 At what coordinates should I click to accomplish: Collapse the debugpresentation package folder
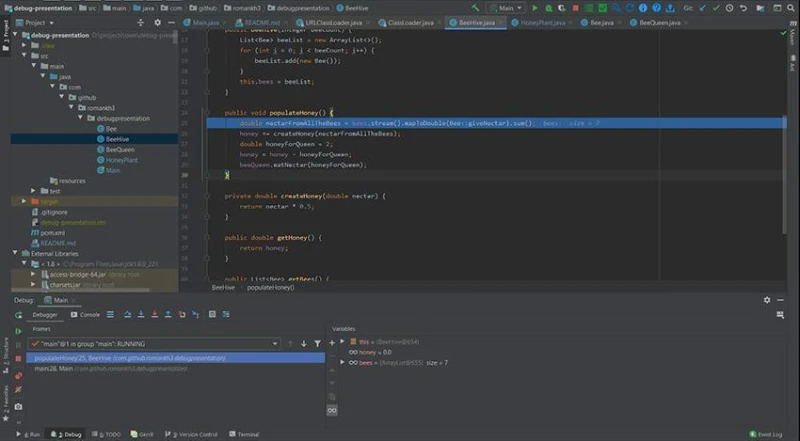click(82, 118)
